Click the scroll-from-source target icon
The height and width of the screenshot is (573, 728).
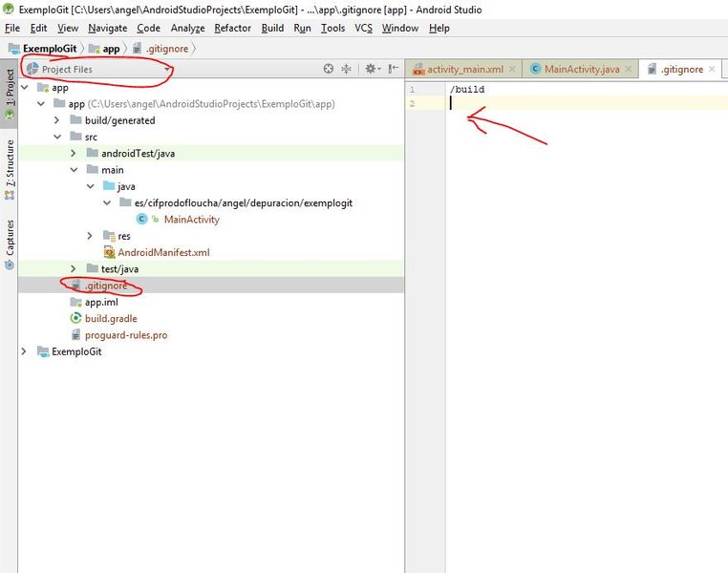pos(329,69)
